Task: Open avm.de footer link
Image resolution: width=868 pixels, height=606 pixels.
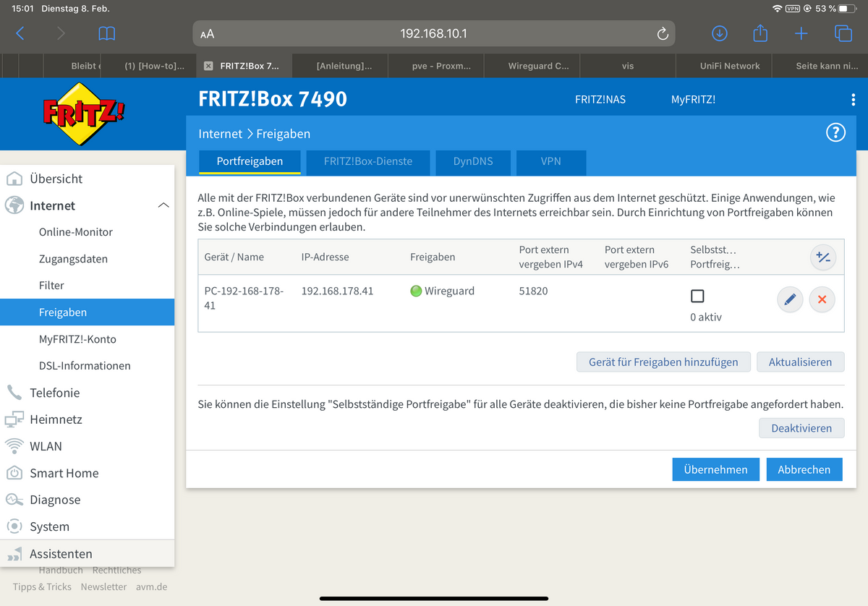Action: coord(151,586)
